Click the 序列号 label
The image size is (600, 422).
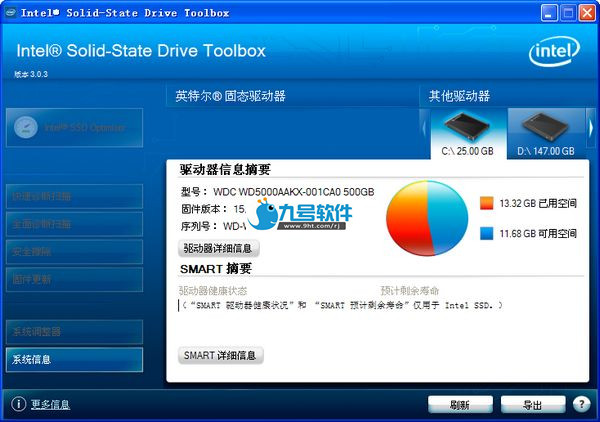click(199, 226)
